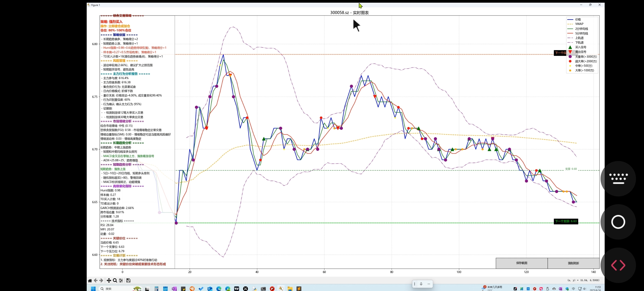Click legend entry 超大单(>2000万)

click(586, 61)
